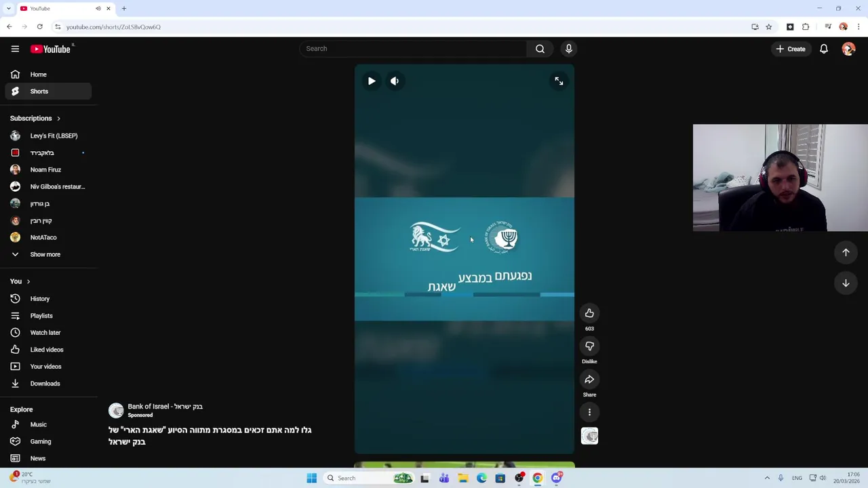Screen dimensions: 868x488
Task: Open the Chrome three-dot menu
Action: pos(859,27)
